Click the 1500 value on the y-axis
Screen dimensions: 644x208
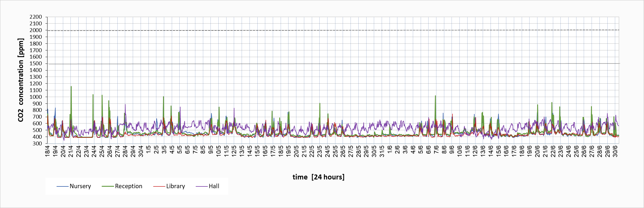pyautogui.click(x=36, y=64)
